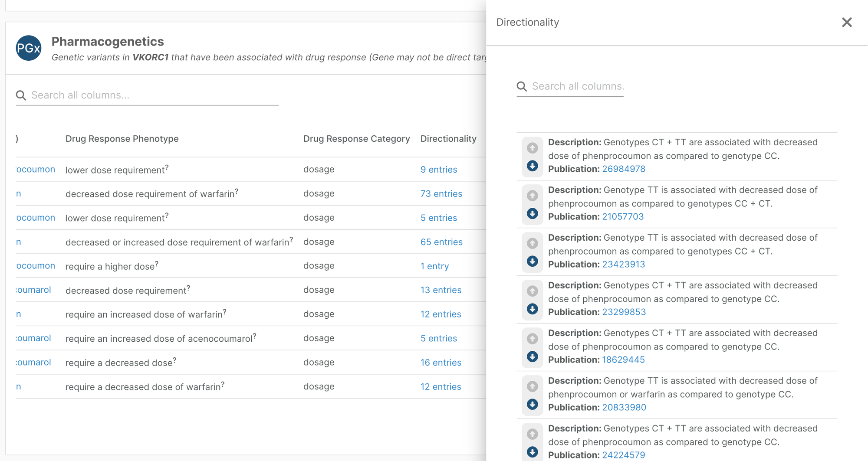Click the down arrow icon for publication 26984978

point(533,166)
